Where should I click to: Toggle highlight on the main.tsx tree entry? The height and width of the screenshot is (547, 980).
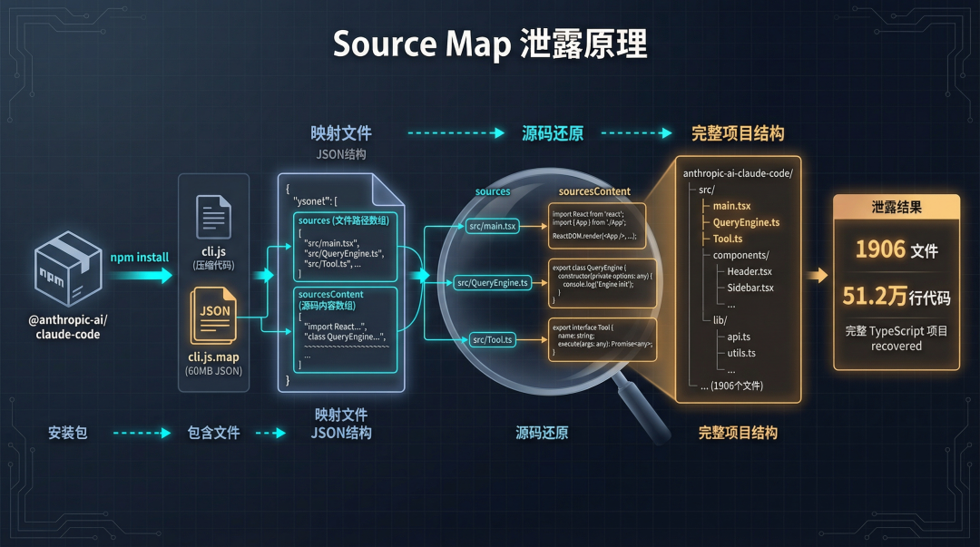[730, 206]
